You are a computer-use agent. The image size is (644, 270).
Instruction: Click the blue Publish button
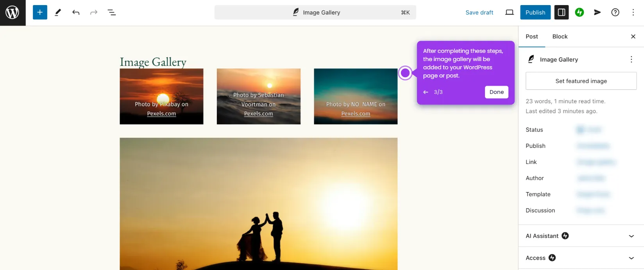535,13
